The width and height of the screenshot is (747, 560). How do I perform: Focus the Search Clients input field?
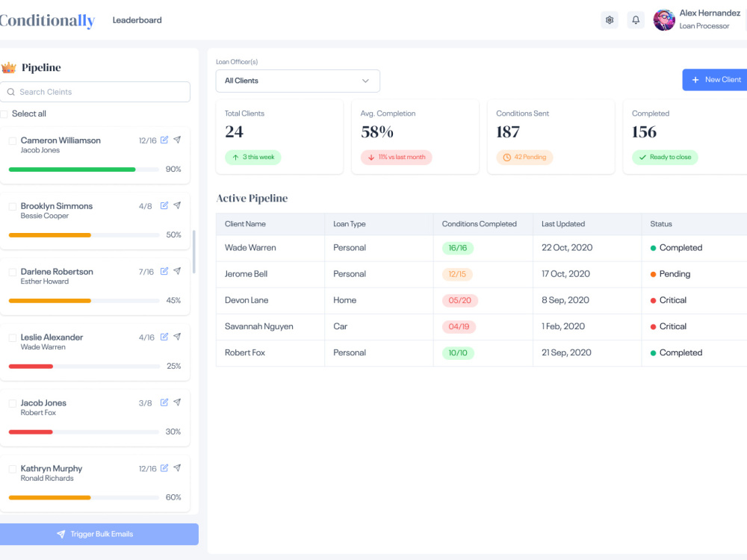(x=96, y=92)
